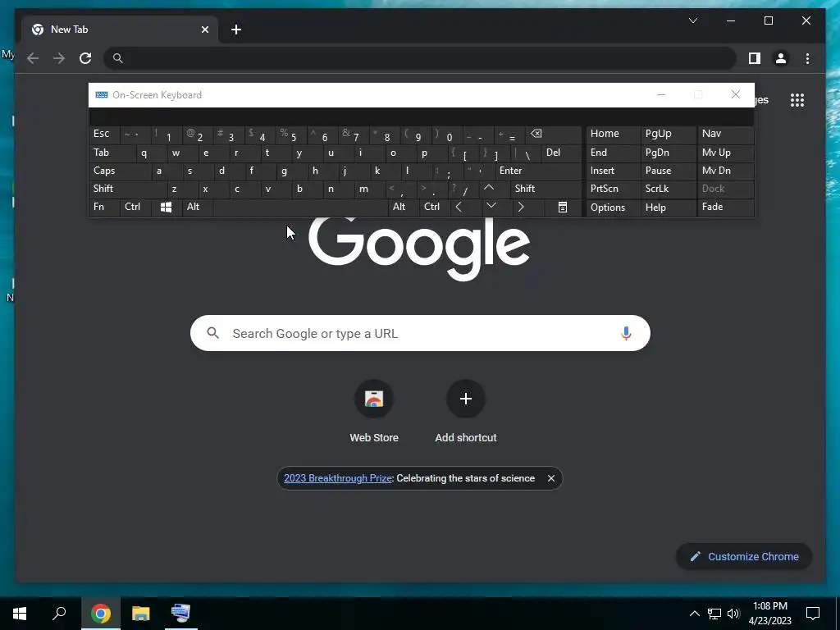Viewport: 840px width, 630px height.
Task: Open network icon in system tray
Action: coord(714,614)
